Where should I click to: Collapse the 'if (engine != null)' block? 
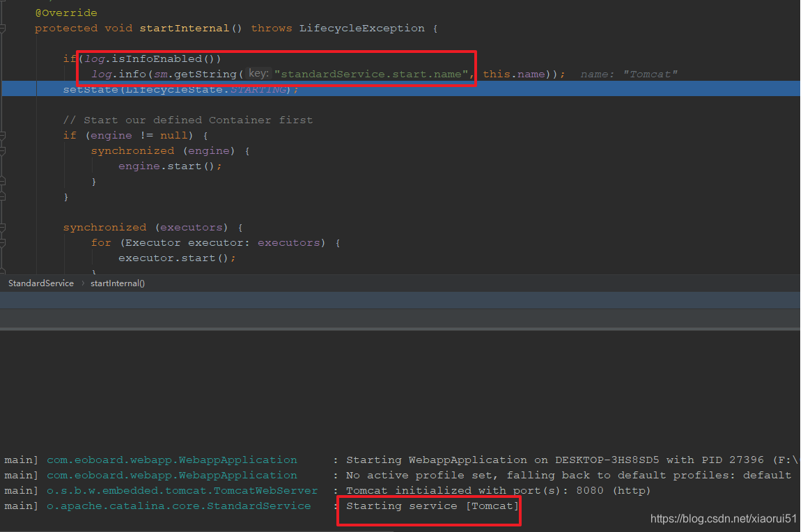[x=3, y=136]
